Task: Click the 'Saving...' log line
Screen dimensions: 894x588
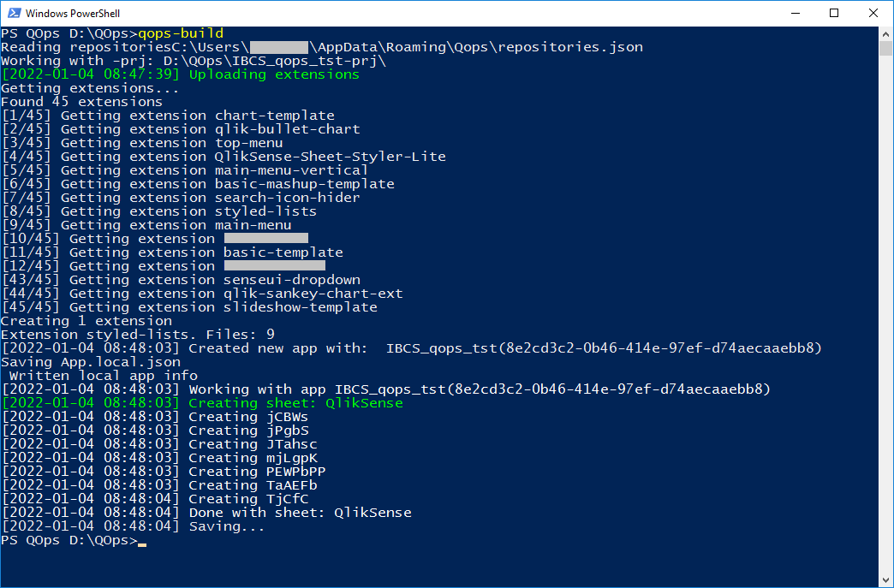Action: pyautogui.click(x=134, y=526)
